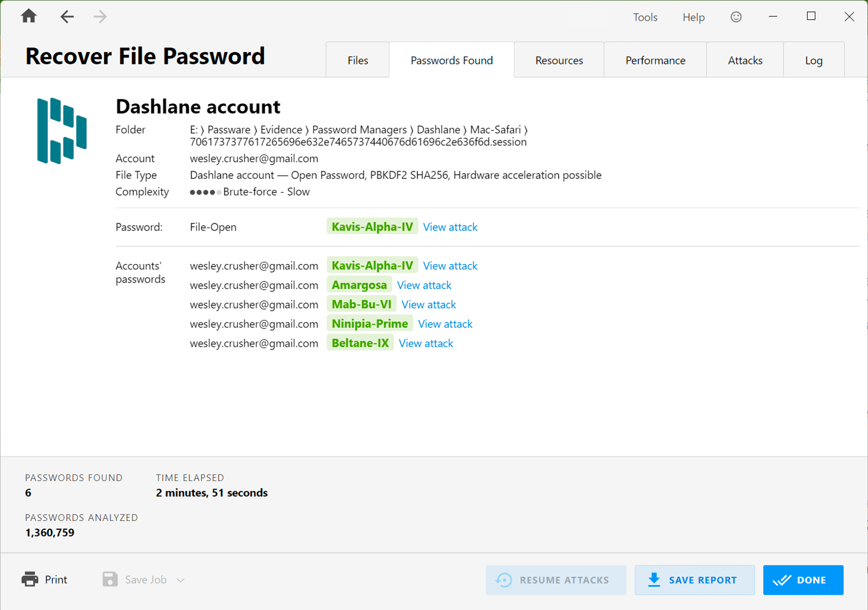Click the Resume Attacks circular arrow icon
This screenshot has width=868, height=610.
pos(504,580)
